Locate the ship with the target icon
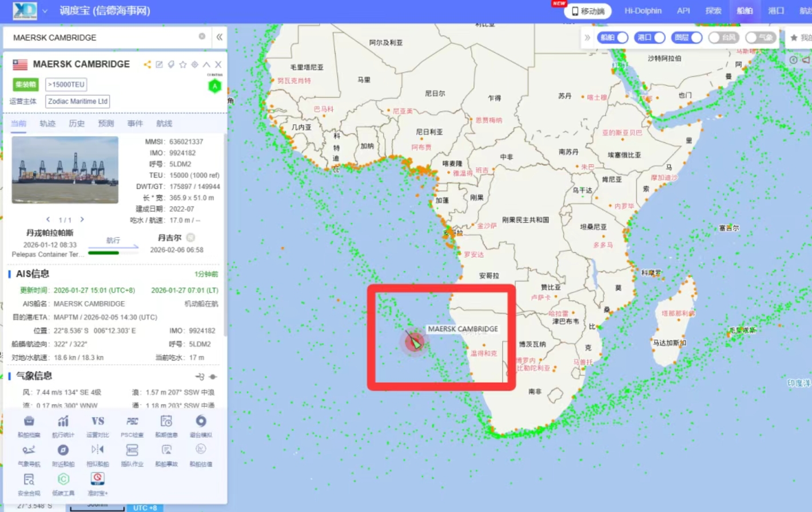This screenshot has width=812, height=512. pos(194,65)
